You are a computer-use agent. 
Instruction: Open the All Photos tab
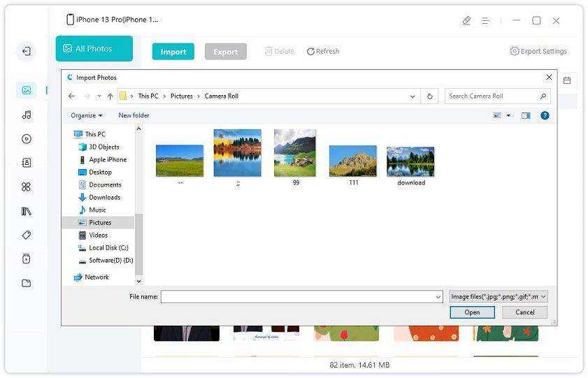(x=94, y=49)
